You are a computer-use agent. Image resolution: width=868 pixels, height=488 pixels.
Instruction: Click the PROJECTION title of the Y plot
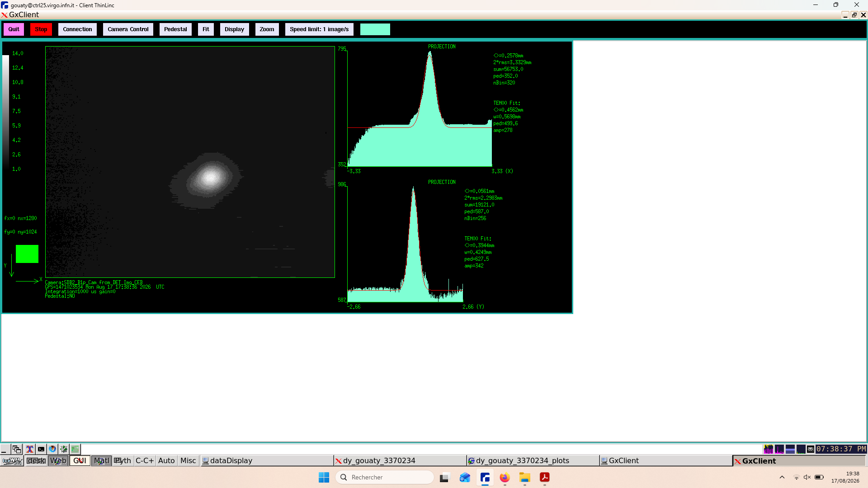(x=442, y=182)
